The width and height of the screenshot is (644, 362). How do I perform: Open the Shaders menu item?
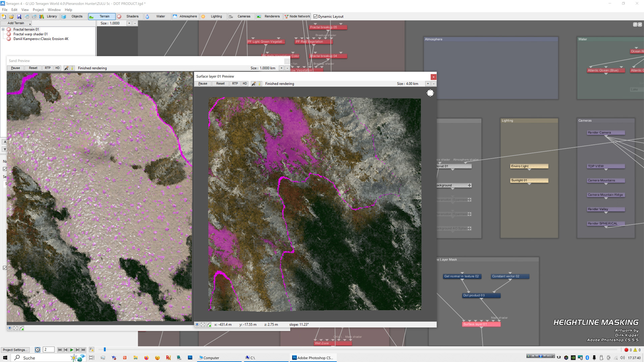[x=132, y=16]
